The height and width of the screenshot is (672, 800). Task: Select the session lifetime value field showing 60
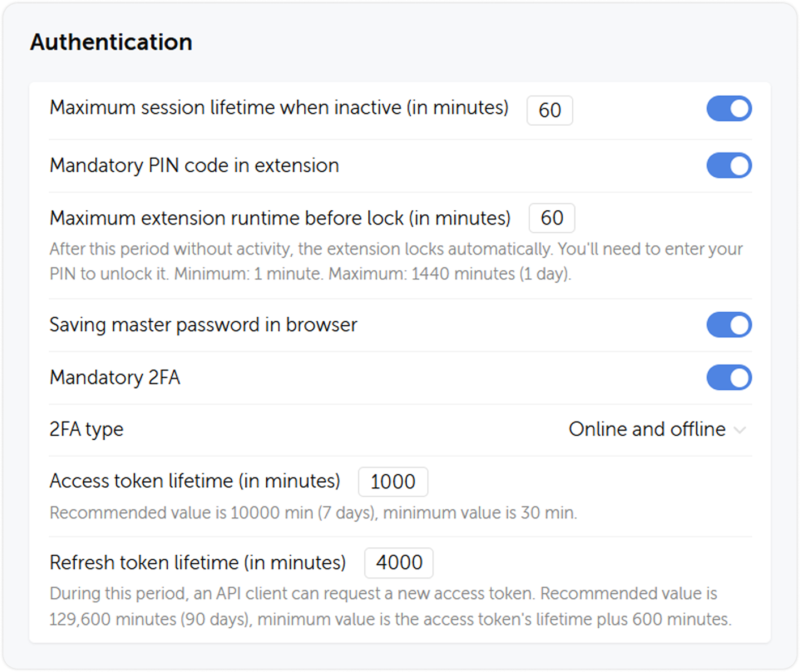550,110
